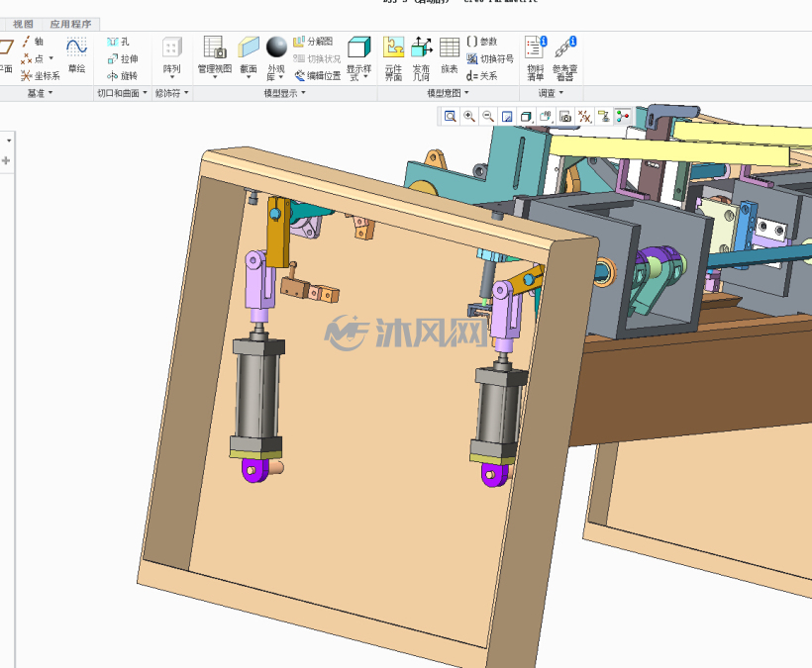
Task: Launch 参考查看器 (Reference Viewer)
Action: [x=565, y=58]
